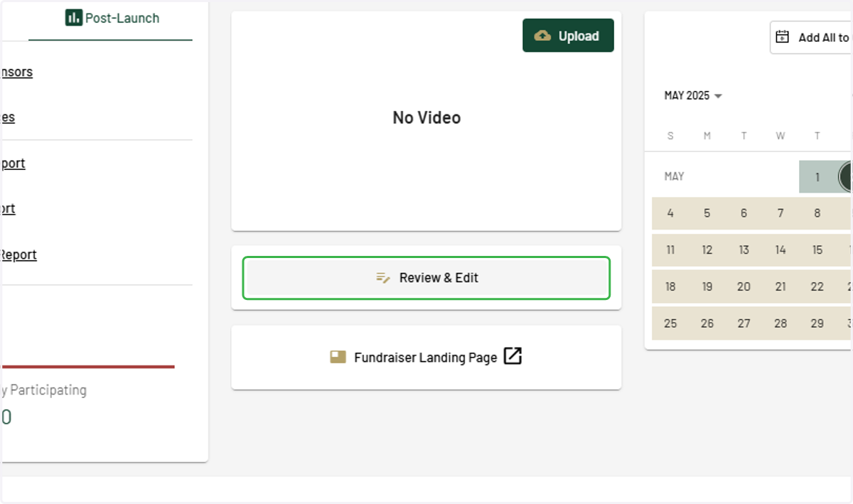Select May 12 date cell
Screen dimensions: 853x504
[x=707, y=250]
